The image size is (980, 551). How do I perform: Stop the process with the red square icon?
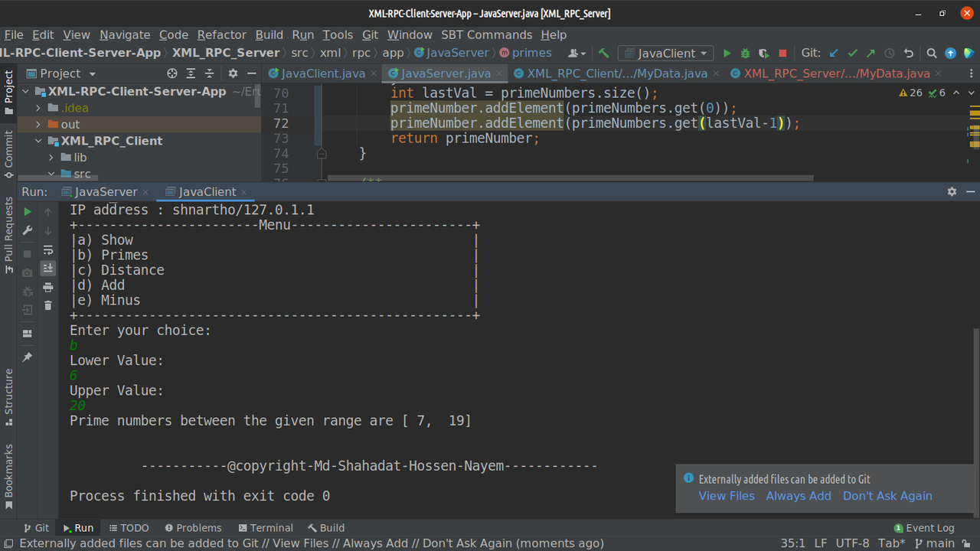782,53
